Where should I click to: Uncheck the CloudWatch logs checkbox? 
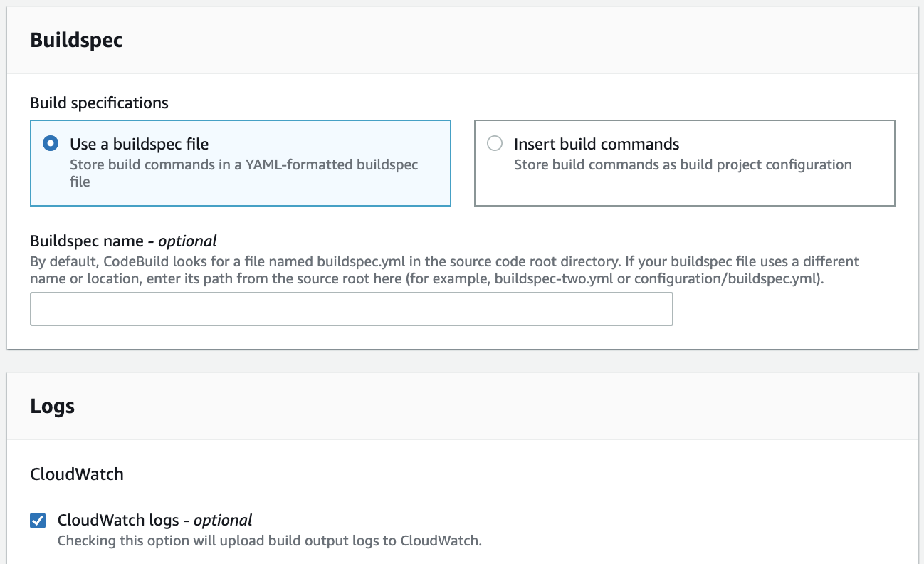tap(38, 521)
